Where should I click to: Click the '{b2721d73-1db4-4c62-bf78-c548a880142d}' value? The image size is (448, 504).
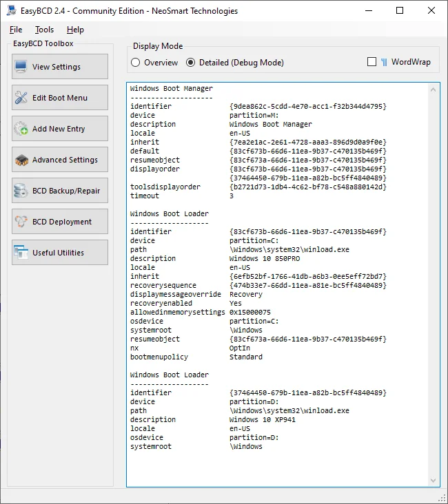click(307, 187)
